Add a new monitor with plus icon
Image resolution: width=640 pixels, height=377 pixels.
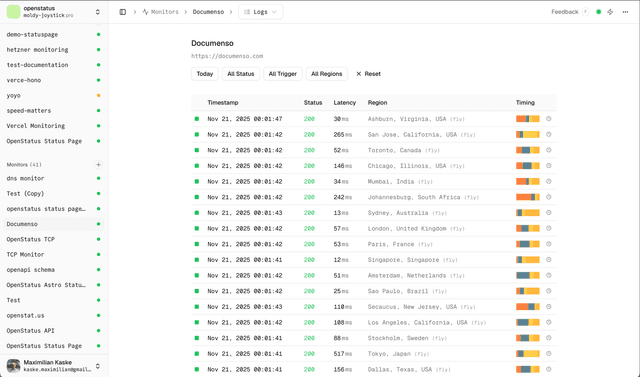click(98, 165)
